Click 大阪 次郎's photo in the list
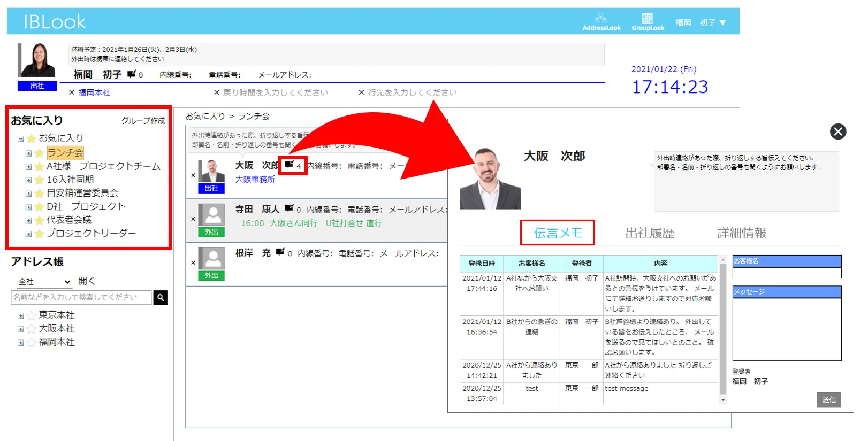Image resolution: width=868 pixels, height=441 pixels. point(211,172)
